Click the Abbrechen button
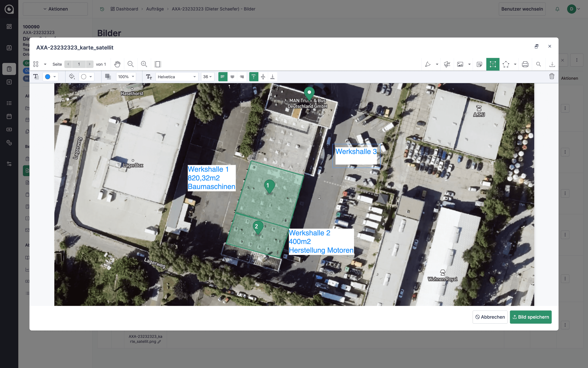 [x=490, y=317]
